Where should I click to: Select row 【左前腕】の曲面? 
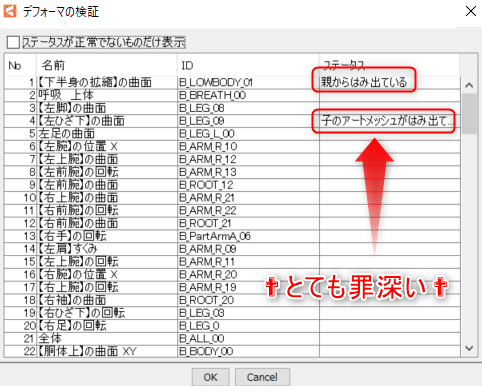(232, 185)
